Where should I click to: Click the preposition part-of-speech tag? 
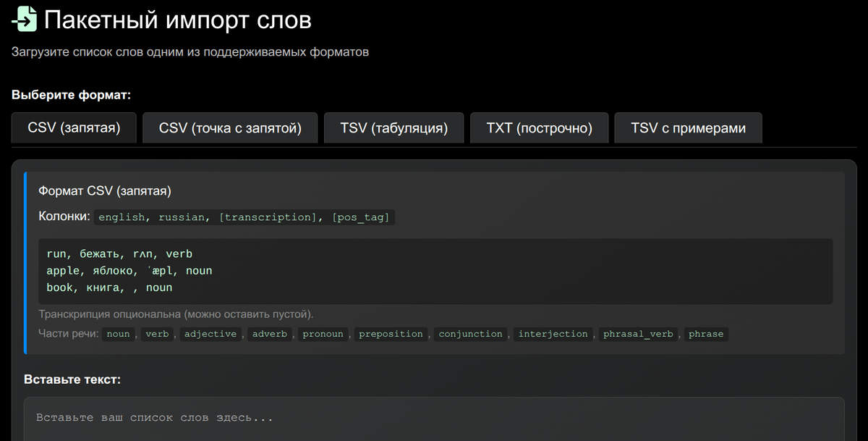(x=391, y=334)
